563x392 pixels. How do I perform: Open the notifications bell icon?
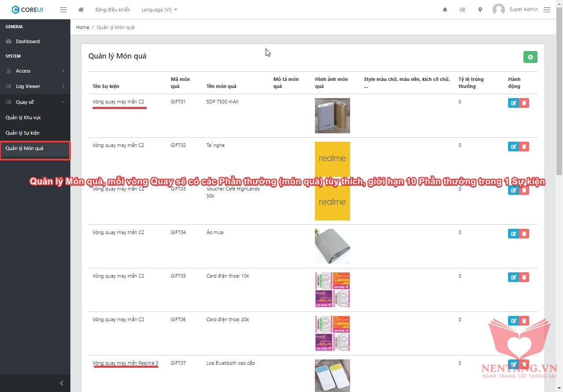tap(445, 10)
